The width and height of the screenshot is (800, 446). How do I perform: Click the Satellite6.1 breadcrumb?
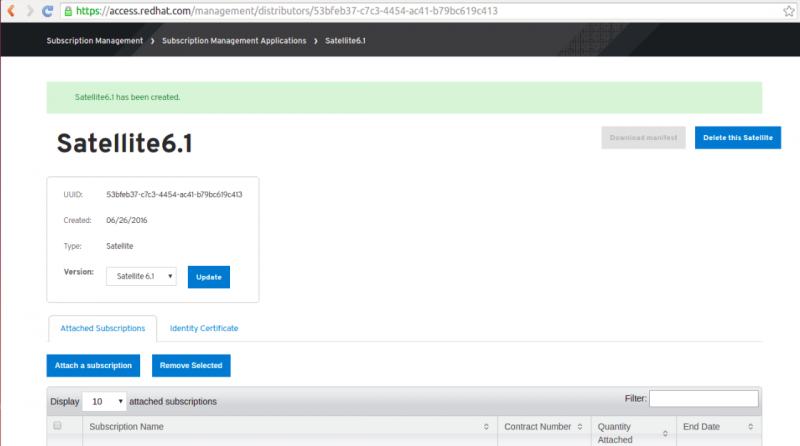pyautogui.click(x=345, y=41)
